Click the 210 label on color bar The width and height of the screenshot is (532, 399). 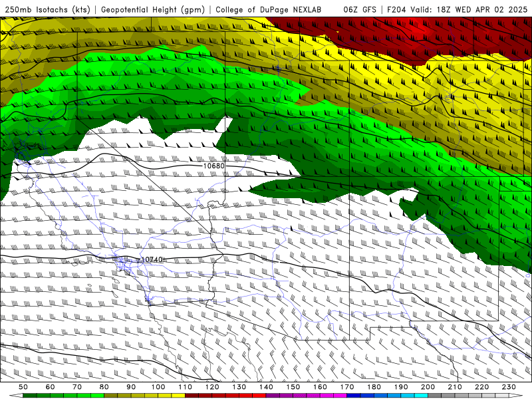[455, 387]
